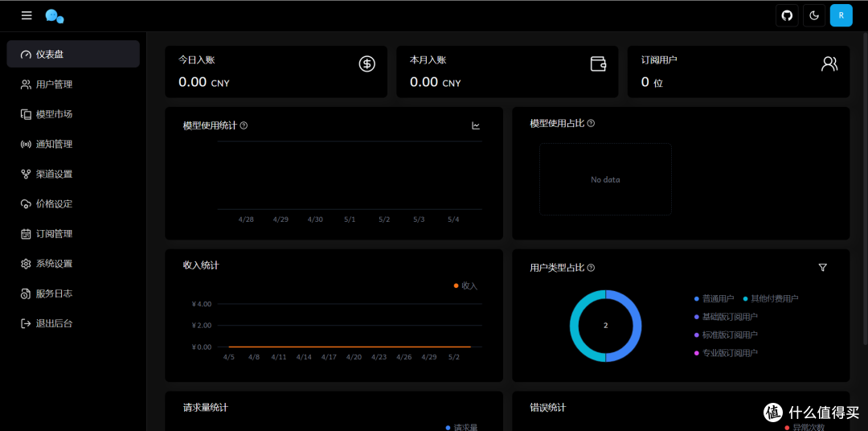This screenshot has width=868, height=431.
Task: Open 订阅管理 in sidebar
Action: [x=73, y=234]
